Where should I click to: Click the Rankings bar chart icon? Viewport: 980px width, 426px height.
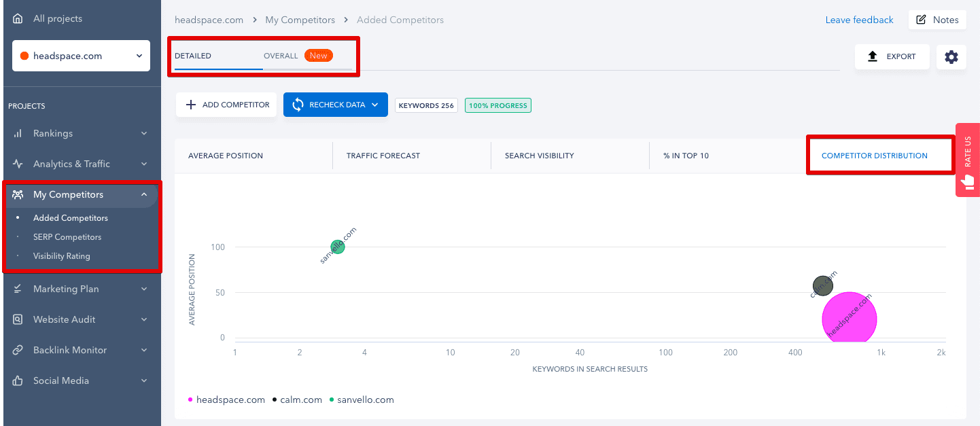coord(18,134)
